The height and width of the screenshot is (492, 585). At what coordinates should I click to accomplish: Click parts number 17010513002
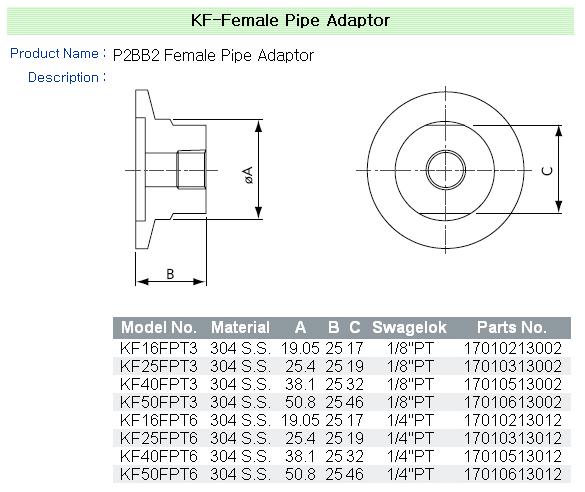pos(513,384)
